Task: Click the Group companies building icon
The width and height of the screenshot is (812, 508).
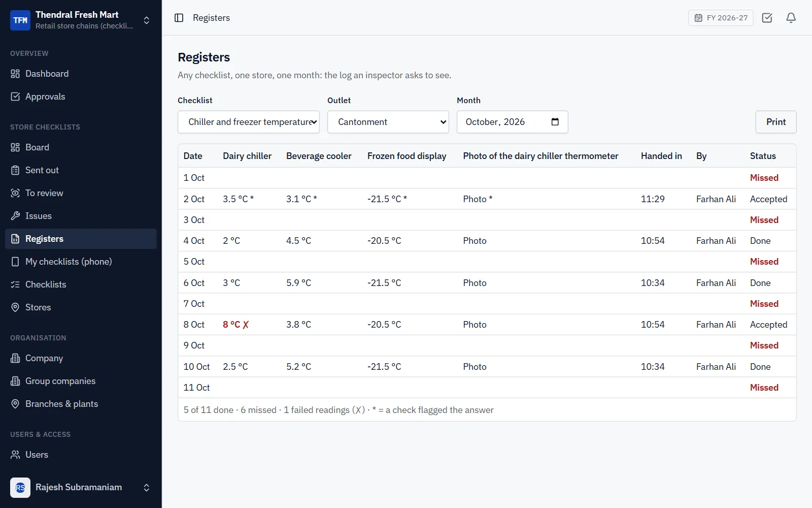Action: tap(15, 381)
